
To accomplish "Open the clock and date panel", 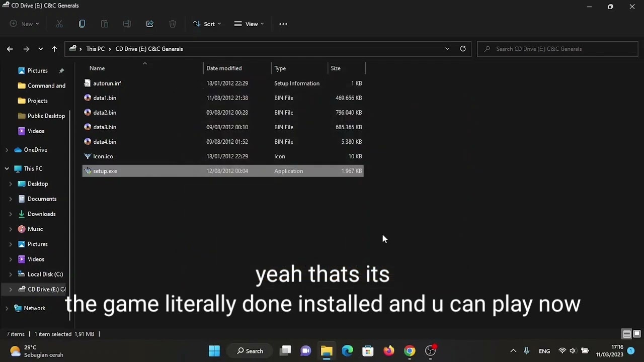I will click(610, 351).
